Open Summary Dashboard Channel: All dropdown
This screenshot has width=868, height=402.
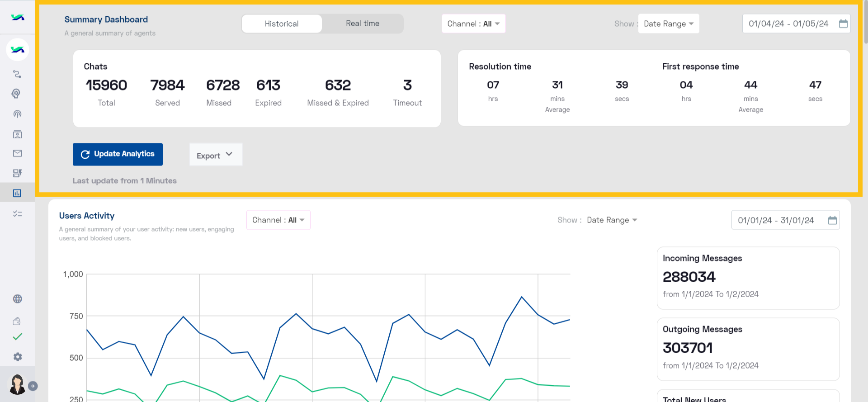473,24
